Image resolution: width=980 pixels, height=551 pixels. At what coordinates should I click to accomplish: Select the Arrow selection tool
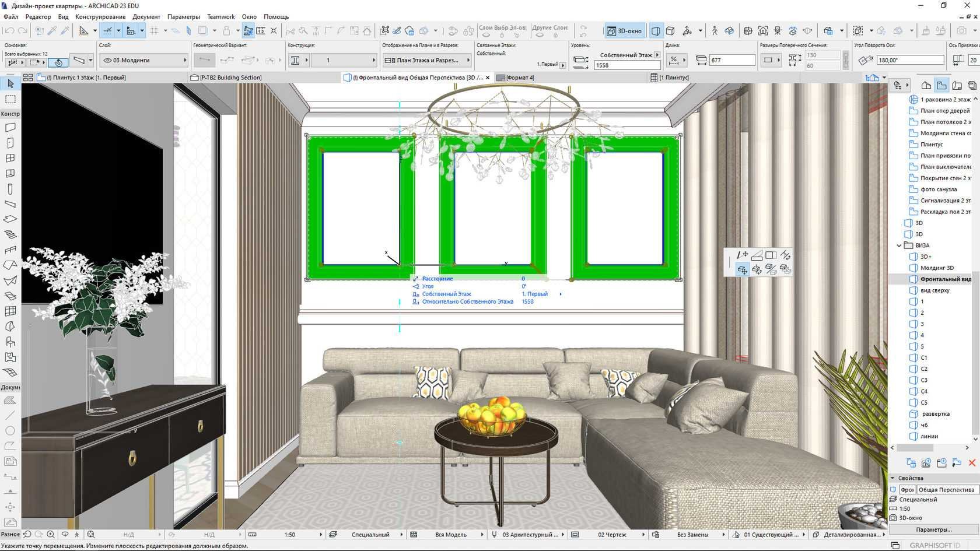pyautogui.click(x=10, y=85)
